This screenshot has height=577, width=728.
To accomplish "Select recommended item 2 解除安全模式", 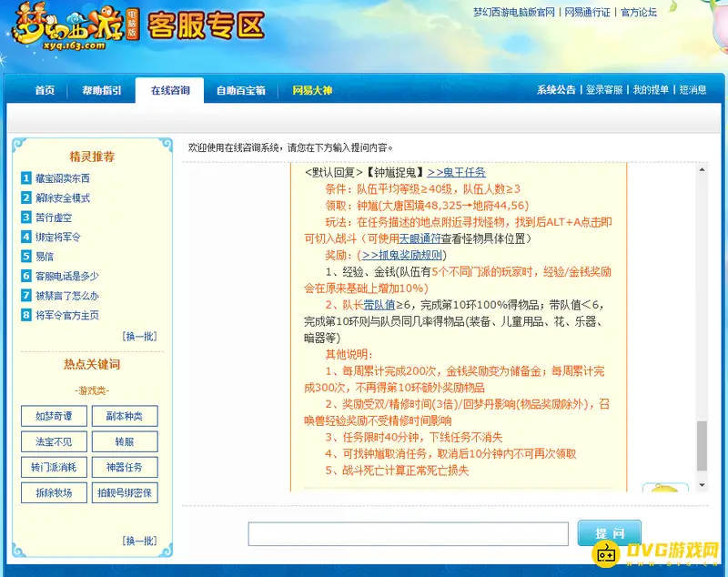I will pyautogui.click(x=63, y=197).
